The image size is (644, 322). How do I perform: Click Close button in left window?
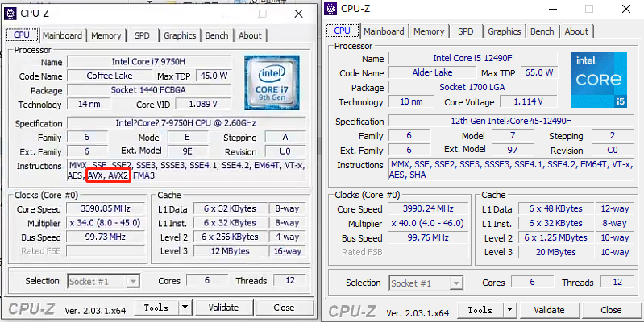click(284, 308)
